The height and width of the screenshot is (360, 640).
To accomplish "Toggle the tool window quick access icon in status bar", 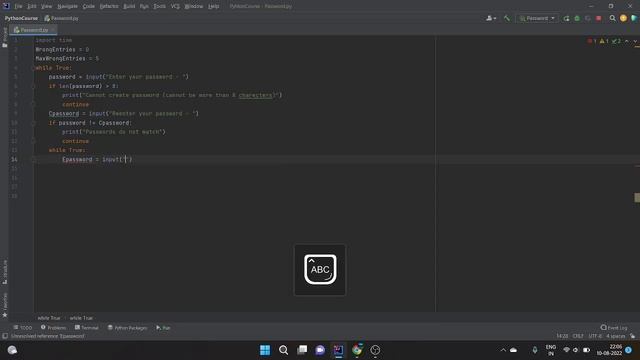I will coord(5,336).
